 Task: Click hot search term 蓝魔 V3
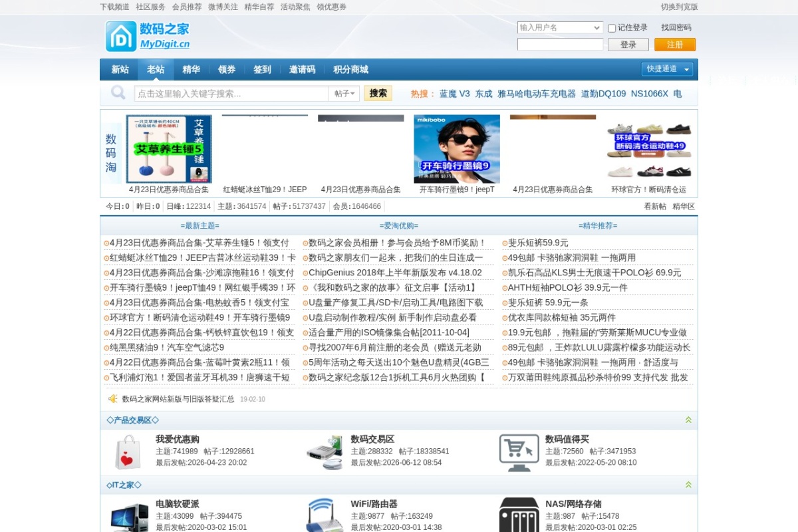pyautogui.click(x=454, y=94)
